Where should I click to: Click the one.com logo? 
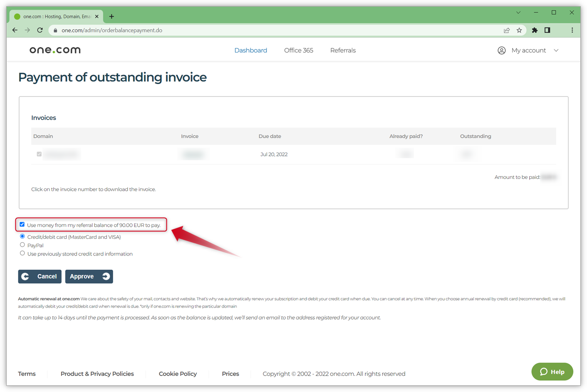click(55, 50)
